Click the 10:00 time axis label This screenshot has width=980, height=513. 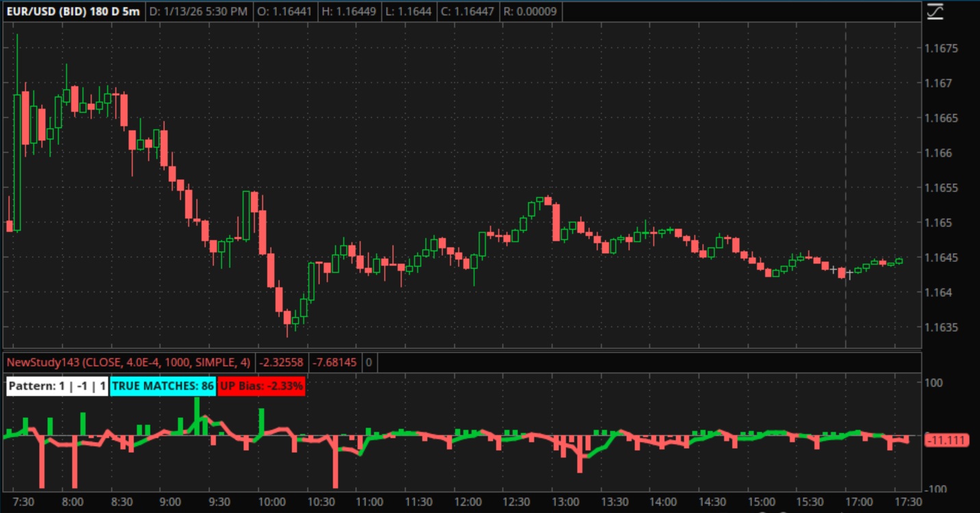tap(272, 502)
